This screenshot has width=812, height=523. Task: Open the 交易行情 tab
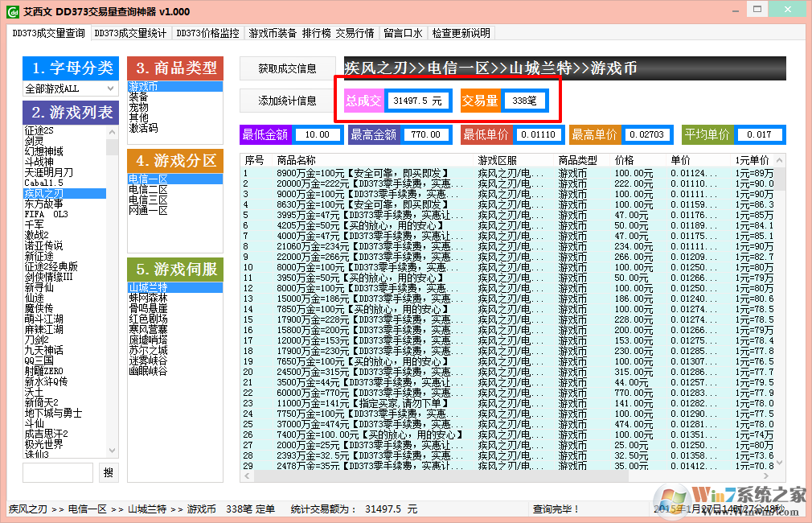point(354,34)
